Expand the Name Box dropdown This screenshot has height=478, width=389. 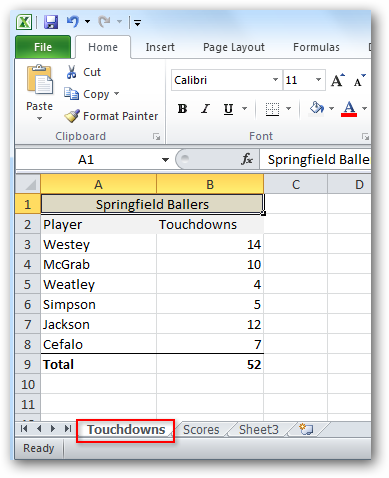click(x=165, y=160)
